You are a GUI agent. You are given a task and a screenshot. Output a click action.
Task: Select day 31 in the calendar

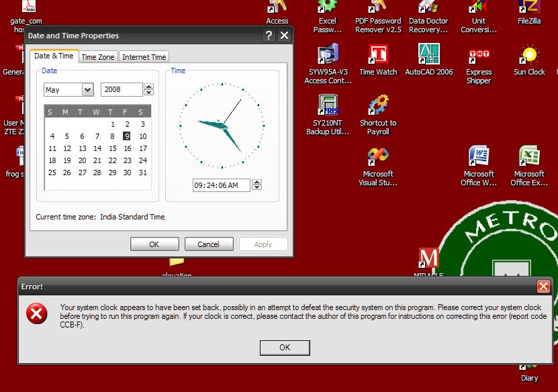(x=143, y=173)
